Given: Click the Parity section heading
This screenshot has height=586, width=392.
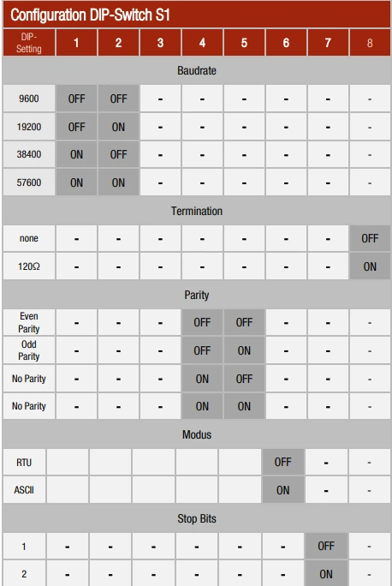Looking at the screenshot, I should tap(197, 295).
